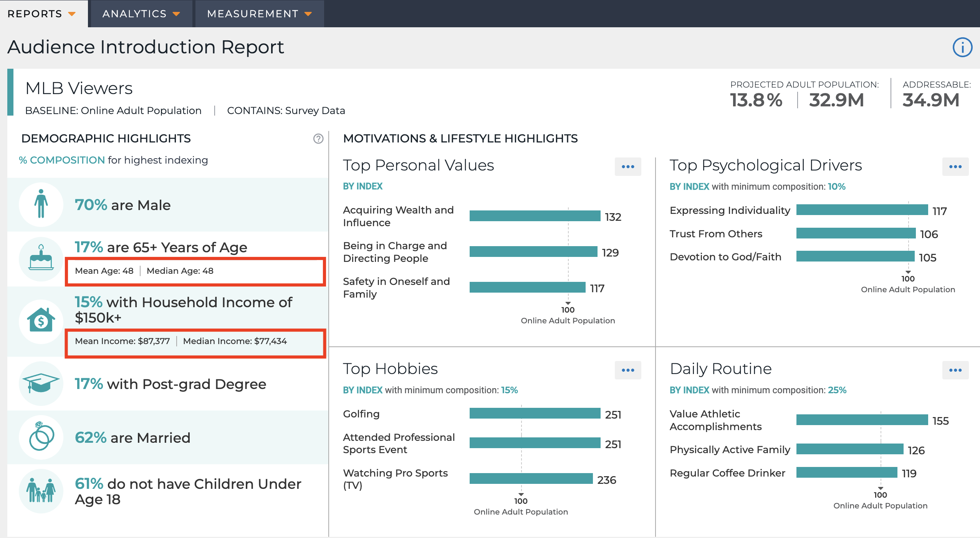This screenshot has width=980, height=538.
Task: Open Top Hobbies options menu
Action: point(628,370)
